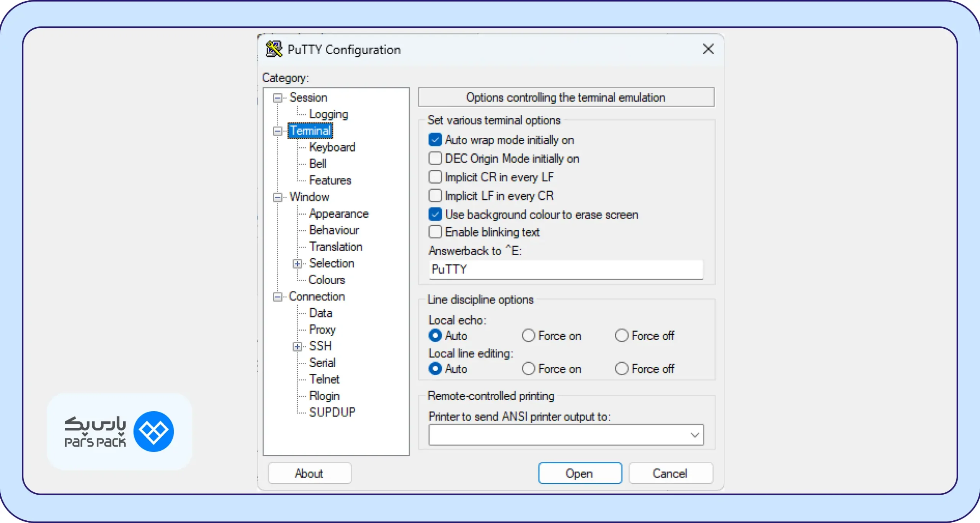Open the Translation category
980x523 pixels.
[336, 247]
